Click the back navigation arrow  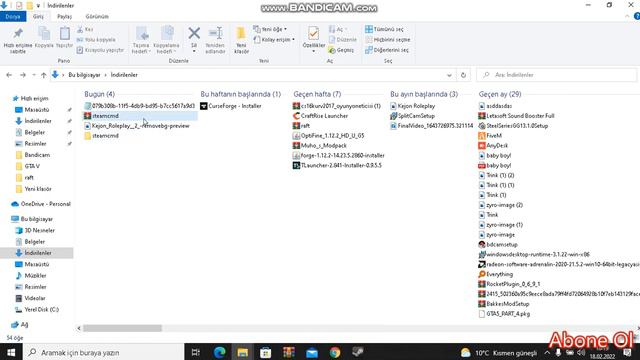click(9, 75)
